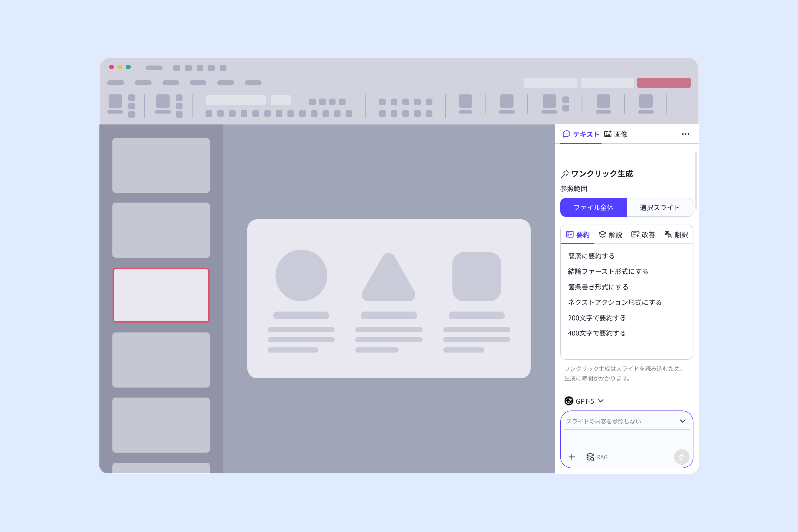Choose 結論ファースト形式にする option

pyautogui.click(x=608, y=271)
